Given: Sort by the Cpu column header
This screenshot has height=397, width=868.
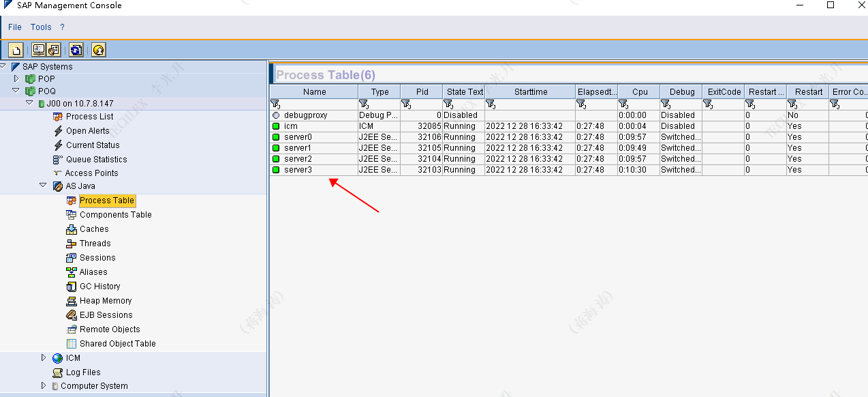Looking at the screenshot, I should pos(639,92).
